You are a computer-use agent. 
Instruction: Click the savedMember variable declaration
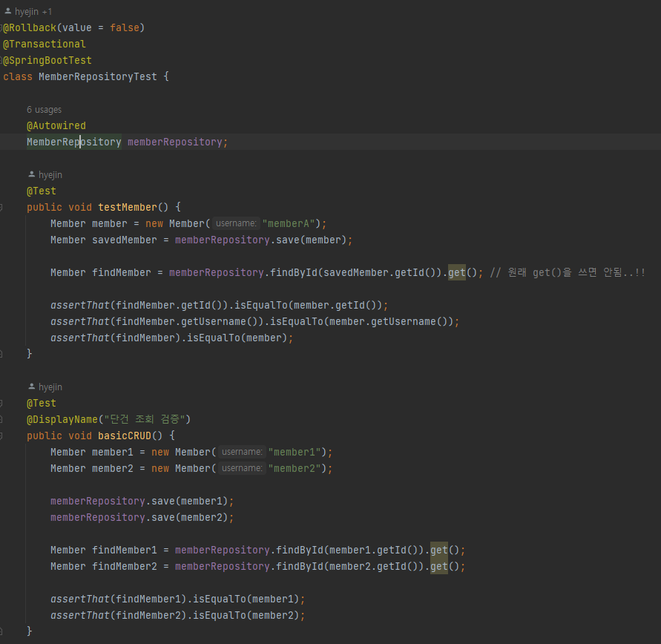click(x=125, y=240)
